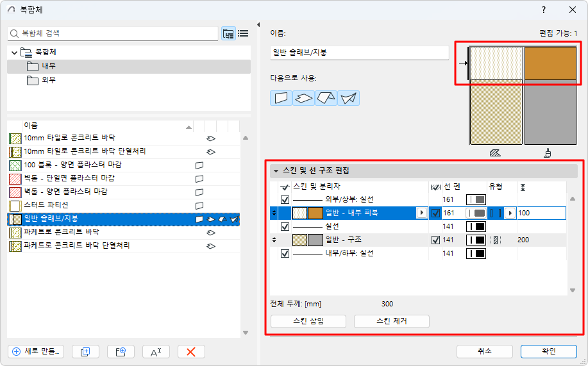588x366 pixels.
Task: Click 복합체 검색 search field
Action: click(112, 33)
